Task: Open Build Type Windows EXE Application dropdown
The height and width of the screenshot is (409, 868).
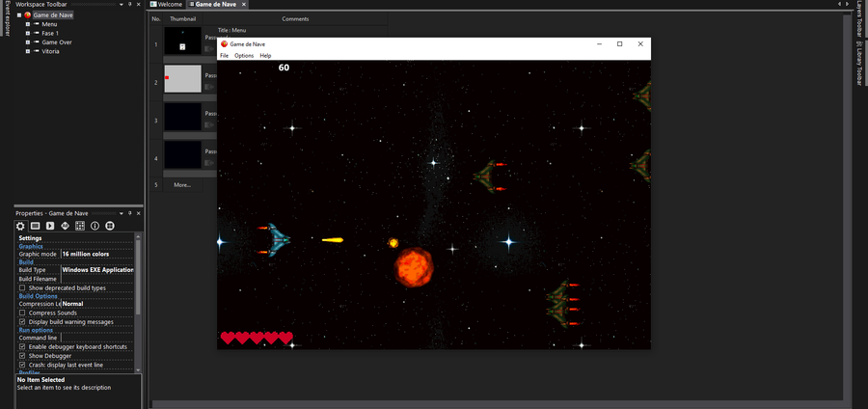Action: pos(96,270)
